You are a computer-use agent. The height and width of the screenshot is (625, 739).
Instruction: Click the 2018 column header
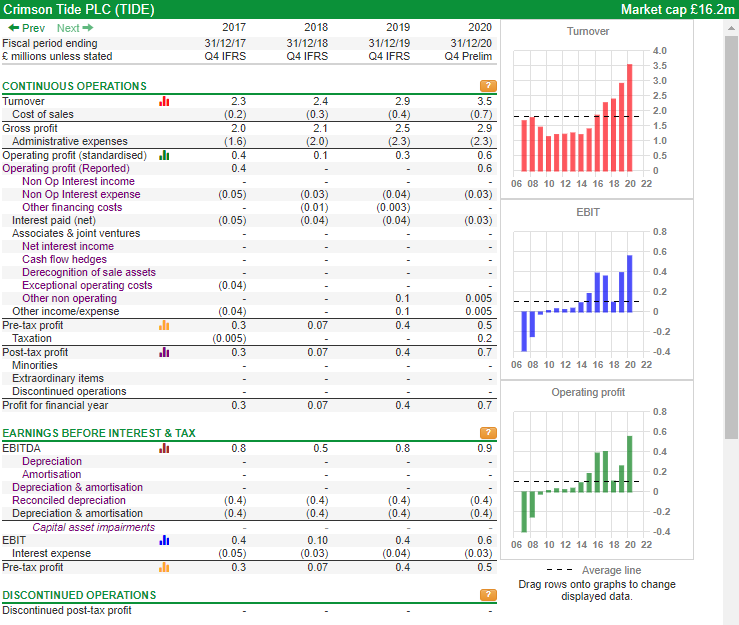click(316, 27)
